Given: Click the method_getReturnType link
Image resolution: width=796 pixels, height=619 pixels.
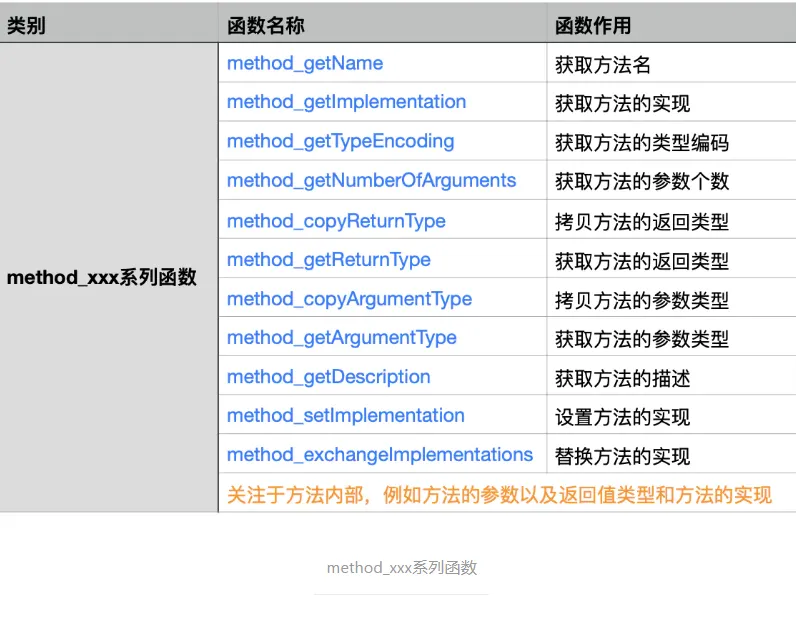Looking at the screenshot, I should pyautogui.click(x=328, y=260).
